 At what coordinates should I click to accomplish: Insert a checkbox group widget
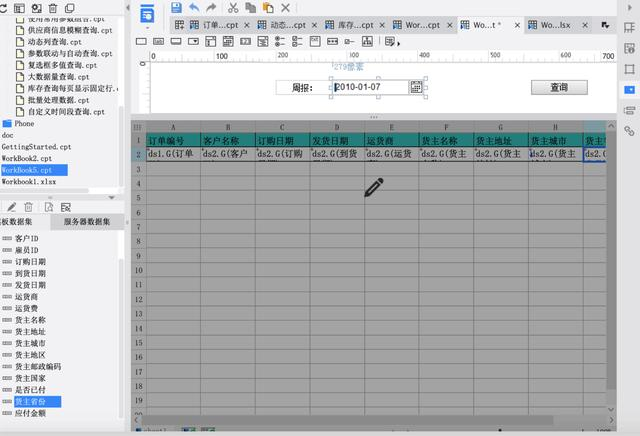[297, 41]
